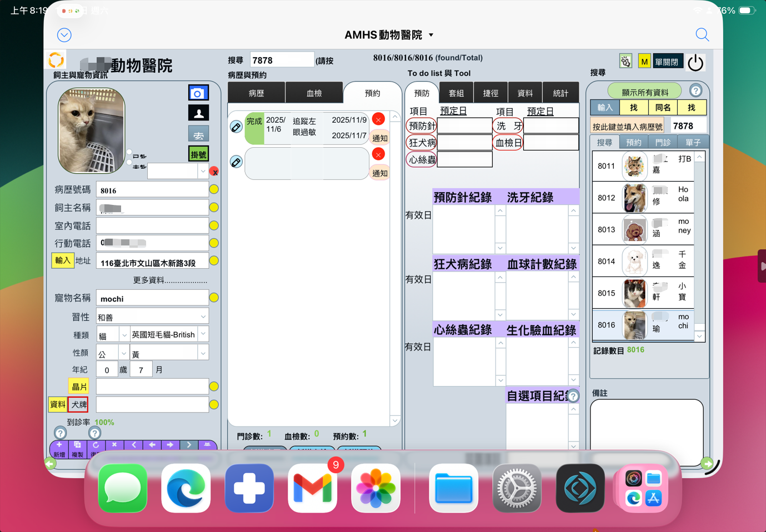Click the blue camera photo icon
The height and width of the screenshot is (532, 766).
coord(198,93)
